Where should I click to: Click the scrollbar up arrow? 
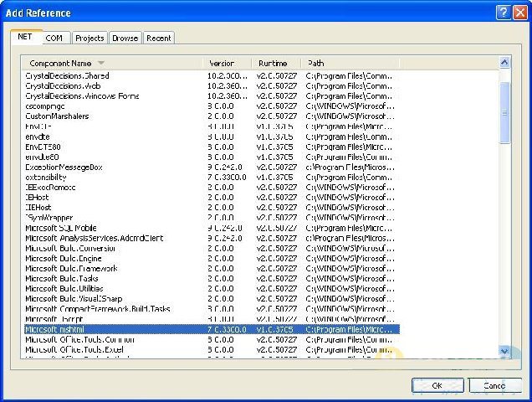[504, 62]
